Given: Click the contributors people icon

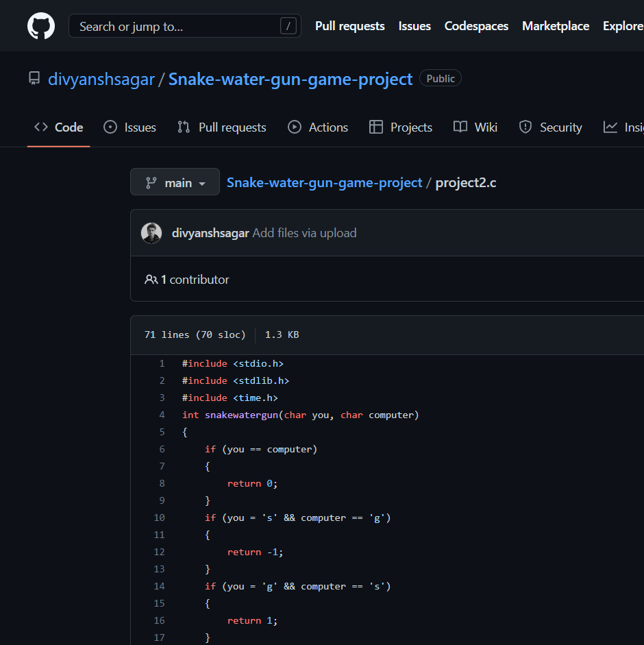Looking at the screenshot, I should coord(151,280).
